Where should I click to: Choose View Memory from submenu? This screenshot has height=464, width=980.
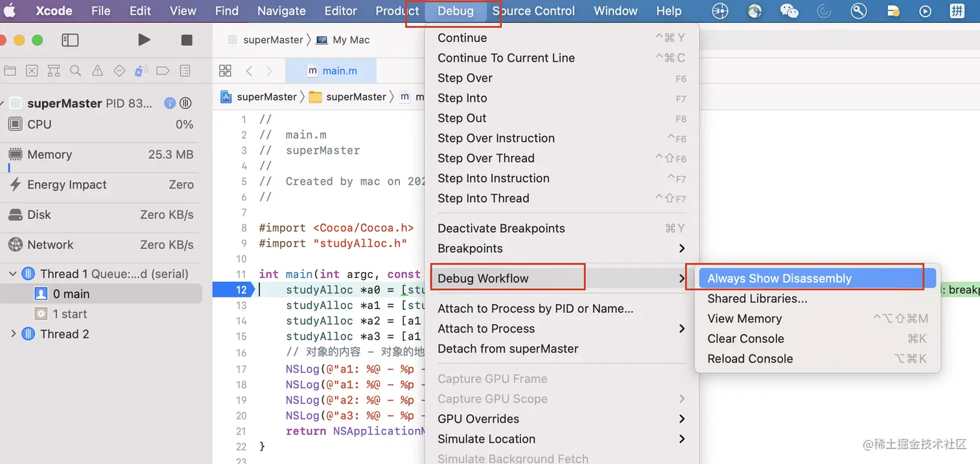[817, 319]
